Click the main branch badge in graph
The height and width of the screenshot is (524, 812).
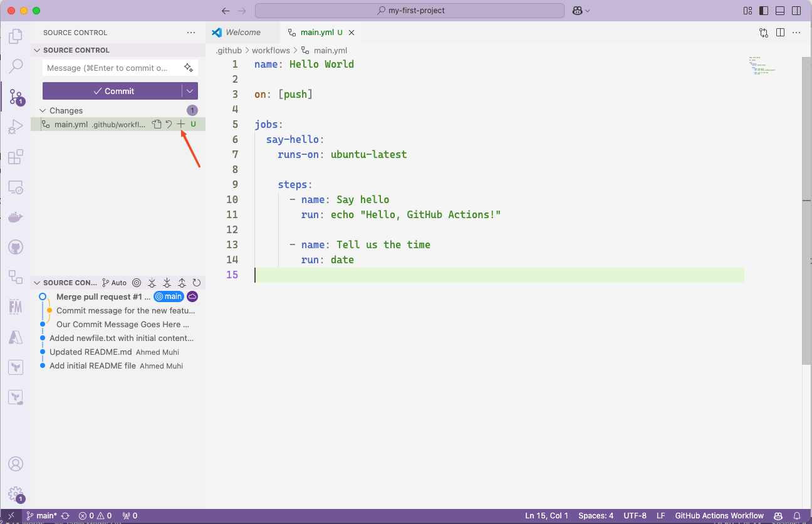pos(169,296)
